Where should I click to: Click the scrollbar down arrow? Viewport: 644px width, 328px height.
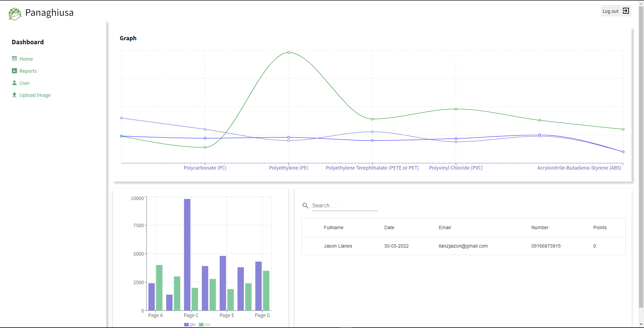point(641,325)
